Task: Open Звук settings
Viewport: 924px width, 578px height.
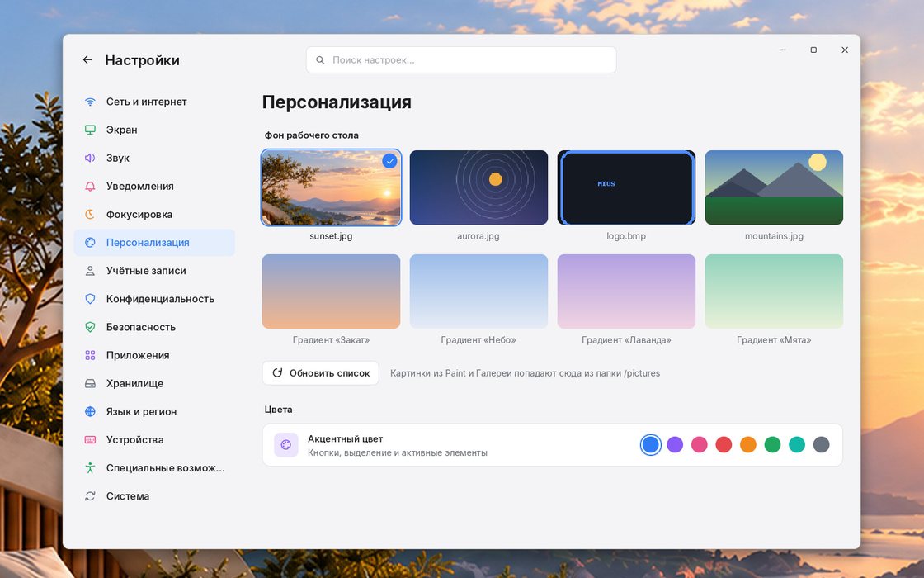Action: (154, 158)
